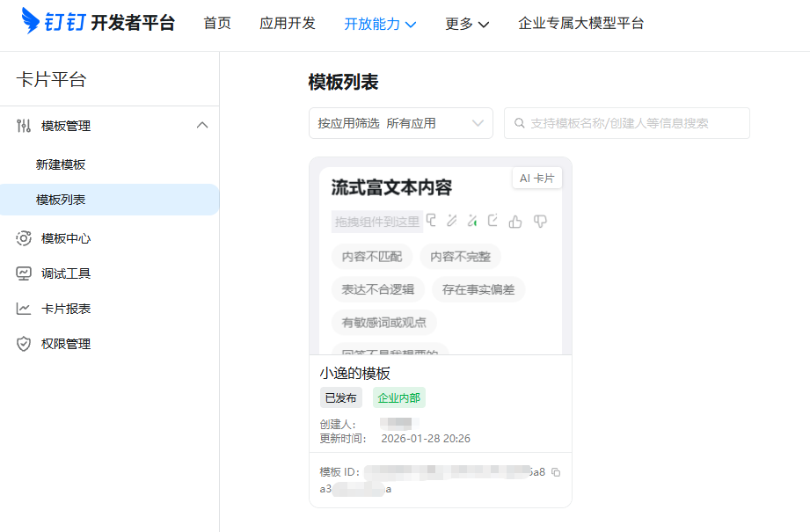Focus the template name search field
This screenshot has height=532, width=810.
click(x=635, y=123)
